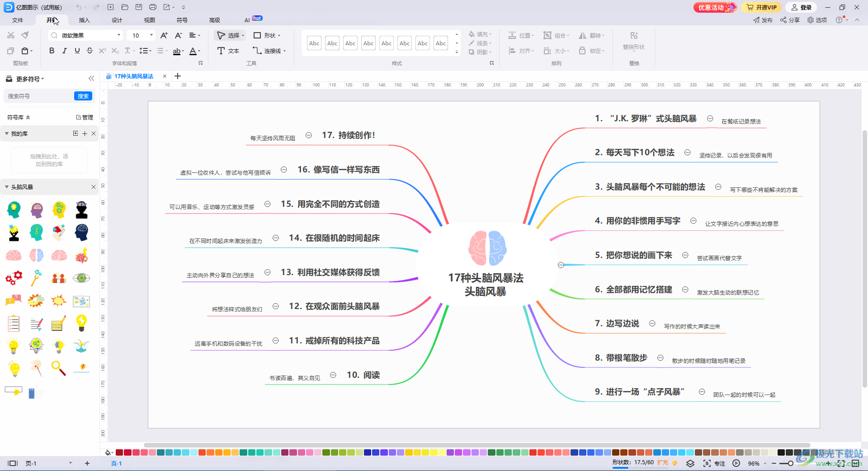Screen dimensions: 868x471
Task: Collapse branch 9 进行一场点子风暴
Action: [702, 392]
